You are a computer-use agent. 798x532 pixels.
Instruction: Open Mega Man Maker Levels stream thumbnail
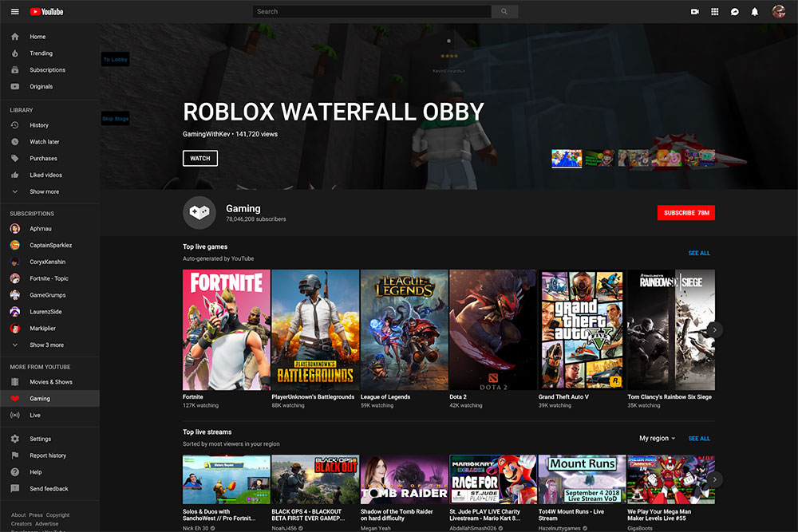(x=671, y=479)
